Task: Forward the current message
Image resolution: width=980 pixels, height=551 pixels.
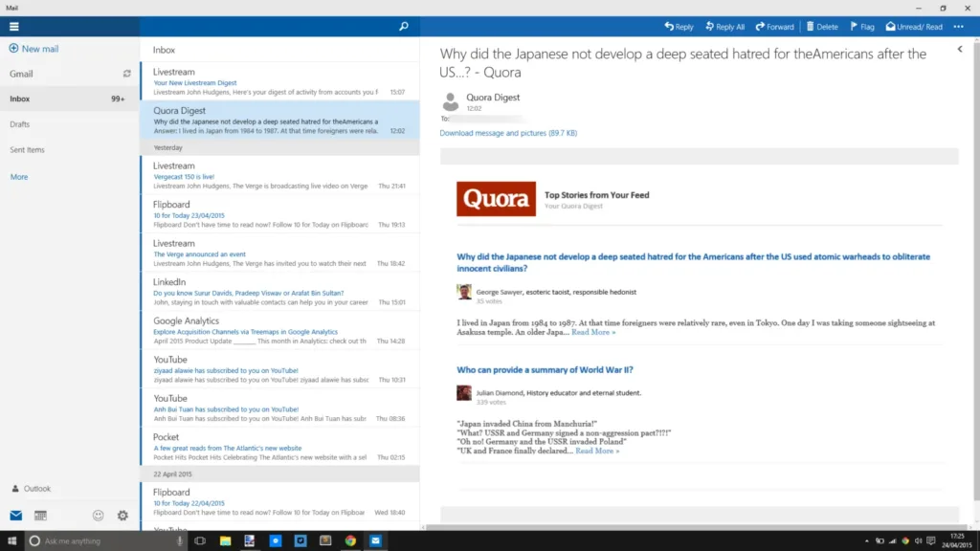Action: 774,26
